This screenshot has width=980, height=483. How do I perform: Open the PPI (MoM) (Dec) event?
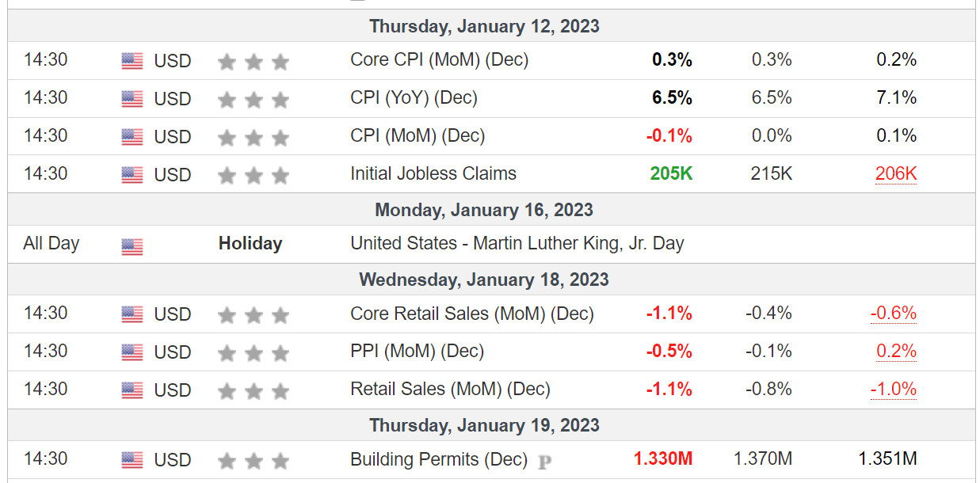[417, 351]
